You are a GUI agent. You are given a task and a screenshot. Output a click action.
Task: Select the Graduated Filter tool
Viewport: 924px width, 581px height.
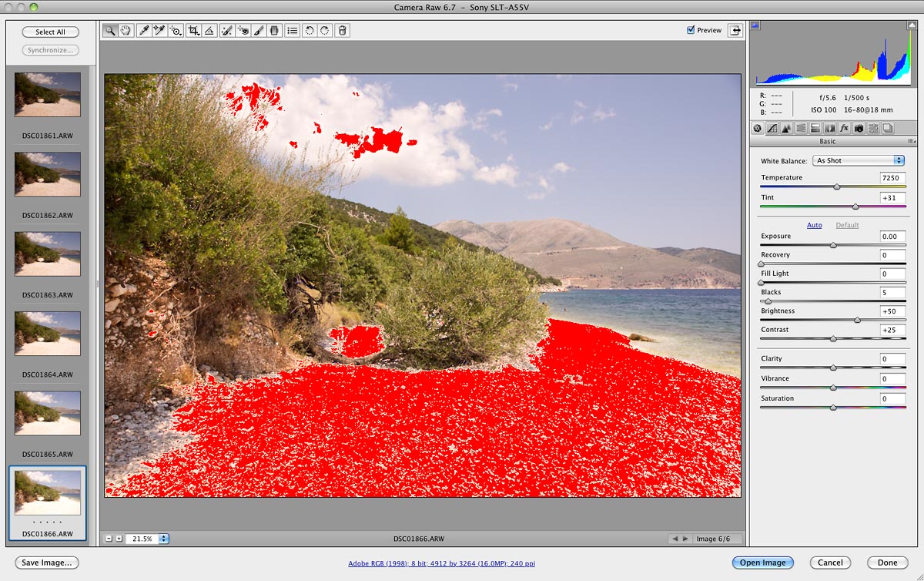274,31
